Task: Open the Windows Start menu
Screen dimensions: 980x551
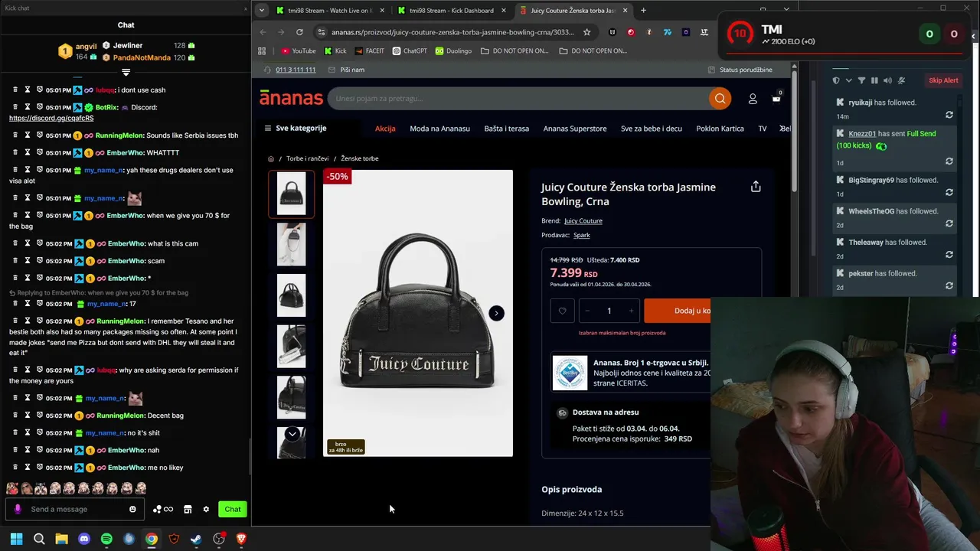Action: 16,539
